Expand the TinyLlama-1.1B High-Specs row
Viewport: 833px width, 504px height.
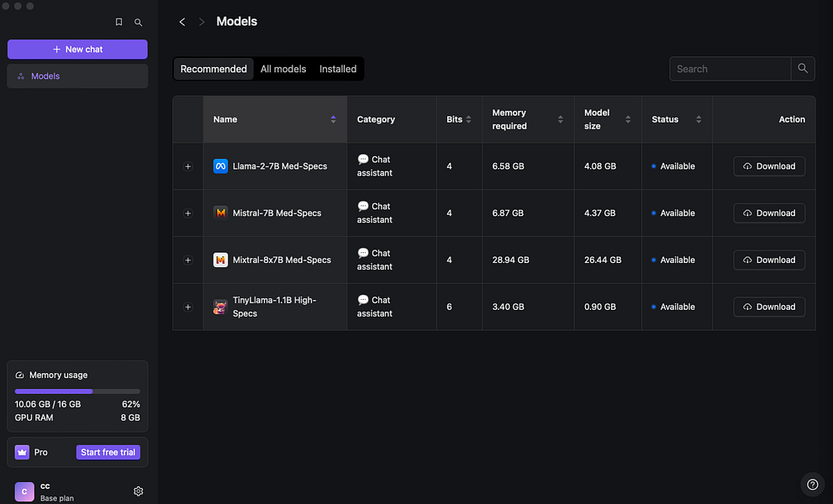click(187, 307)
